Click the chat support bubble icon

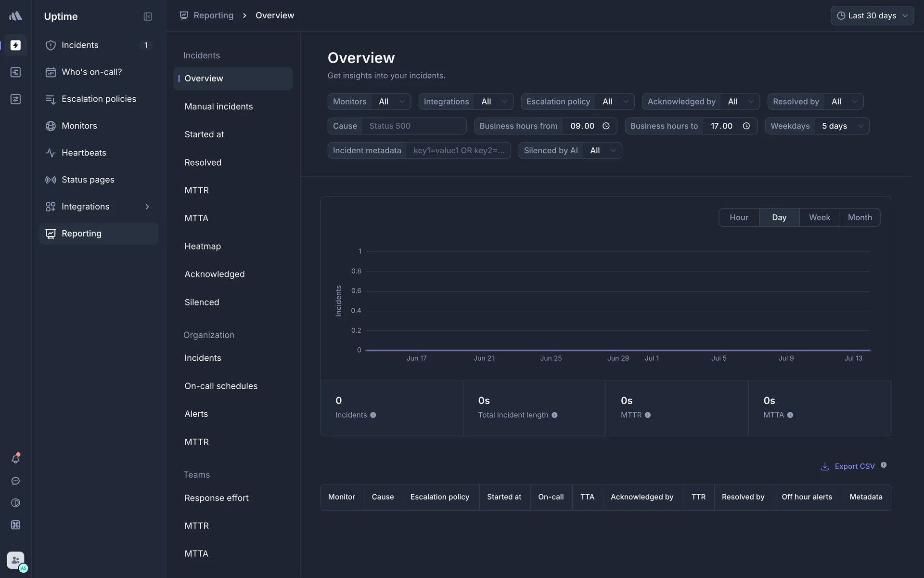15,481
